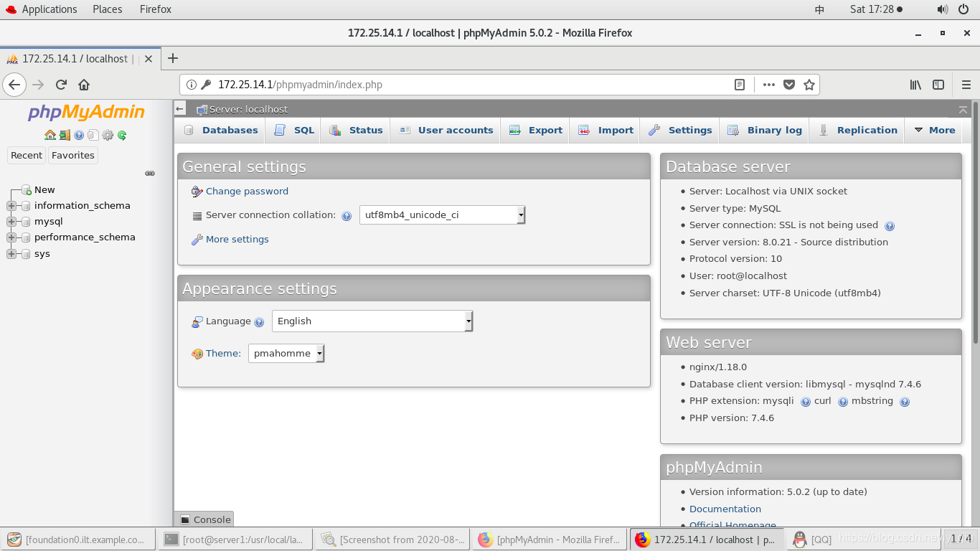Click the sys database cylinder icon

point(27,254)
